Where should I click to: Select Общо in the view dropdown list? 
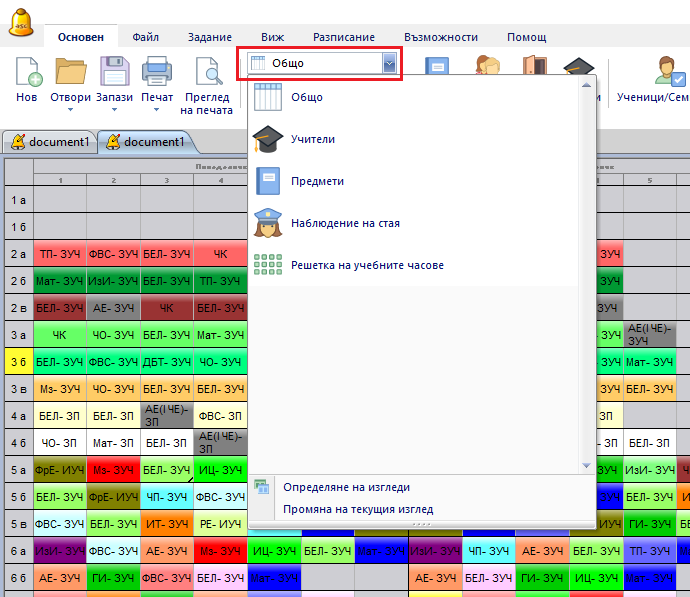[x=307, y=98]
